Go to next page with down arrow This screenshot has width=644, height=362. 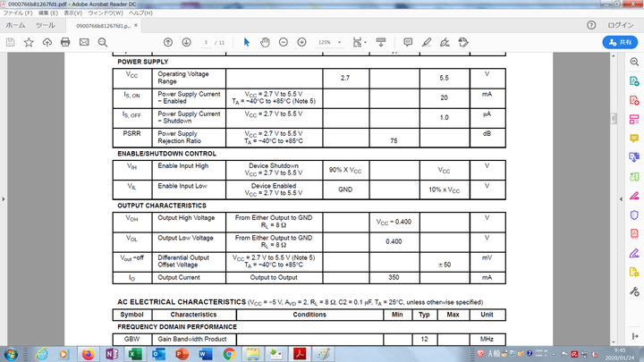point(186,42)
